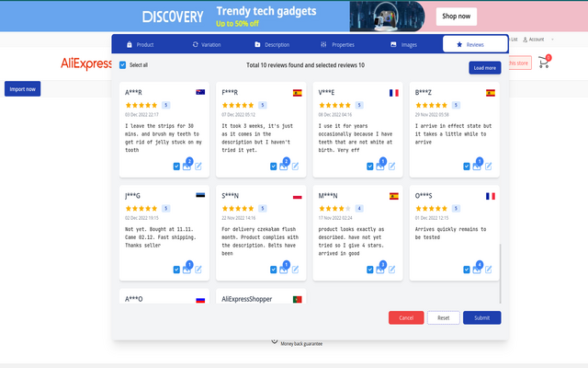Image resolution: width=588 pixels, height=368 pixels.
Task: Edit the 4-star review by M***N
Action: pos(392,270)
